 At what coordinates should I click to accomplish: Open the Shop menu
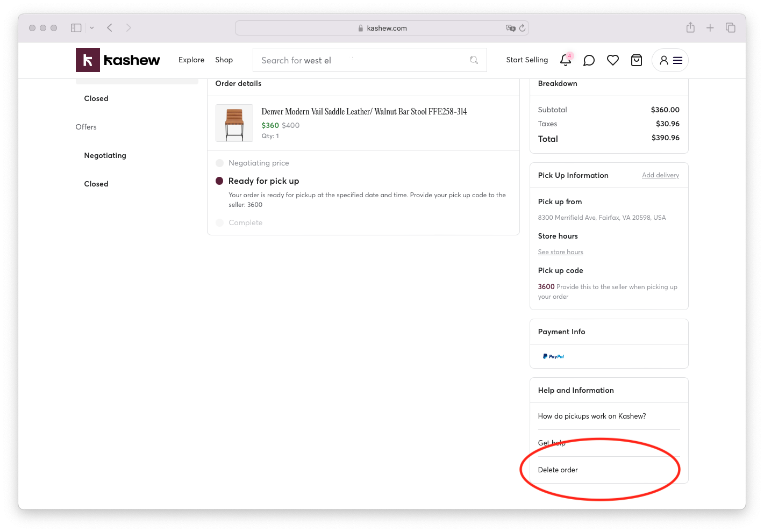(x=224, y=60)
